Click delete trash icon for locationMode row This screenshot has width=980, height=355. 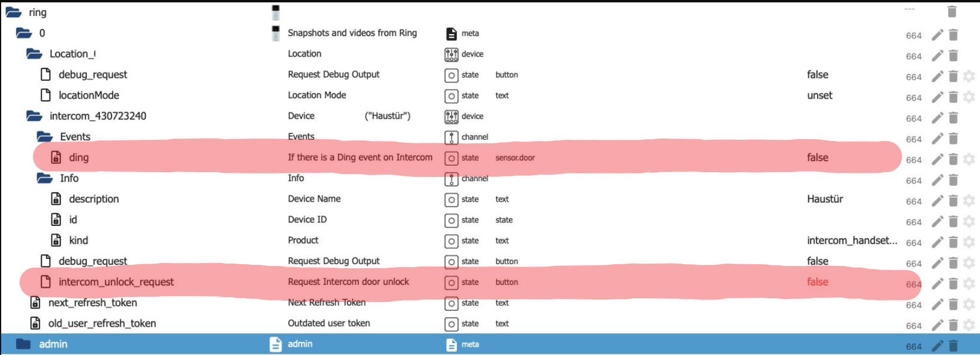[953, 97]
